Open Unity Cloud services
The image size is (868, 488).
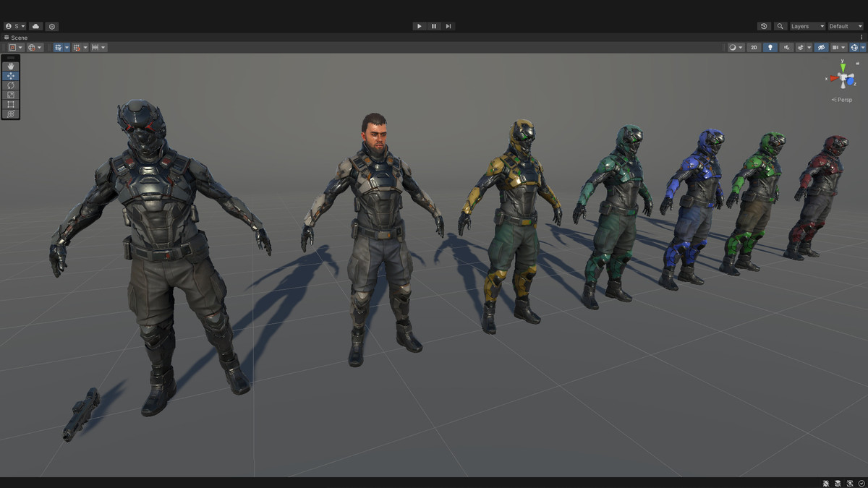pyautogui.click(x=35, y=26)
